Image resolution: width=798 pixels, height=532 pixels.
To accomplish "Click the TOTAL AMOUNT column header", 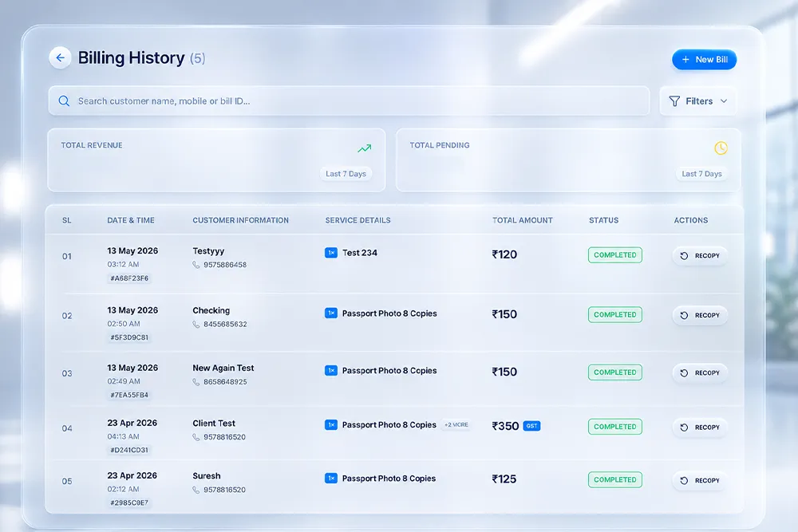I will pyautogui.click(x=523, y=220).
